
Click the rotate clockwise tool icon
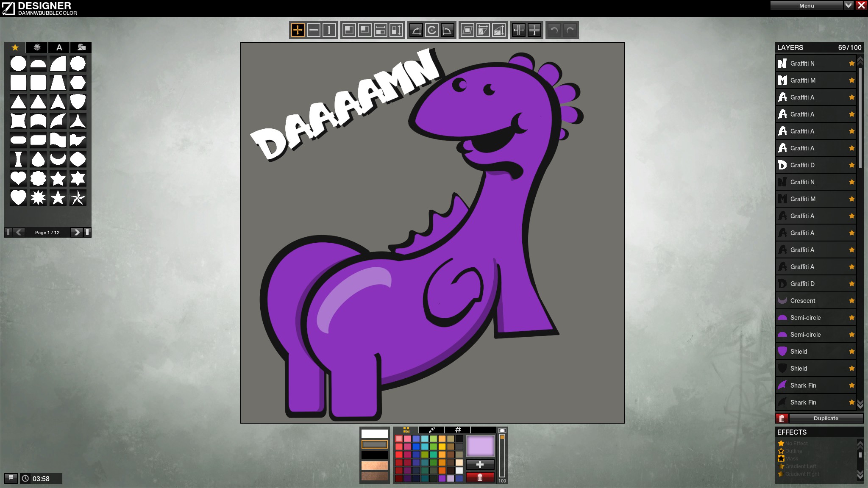(x=432, y=30)
